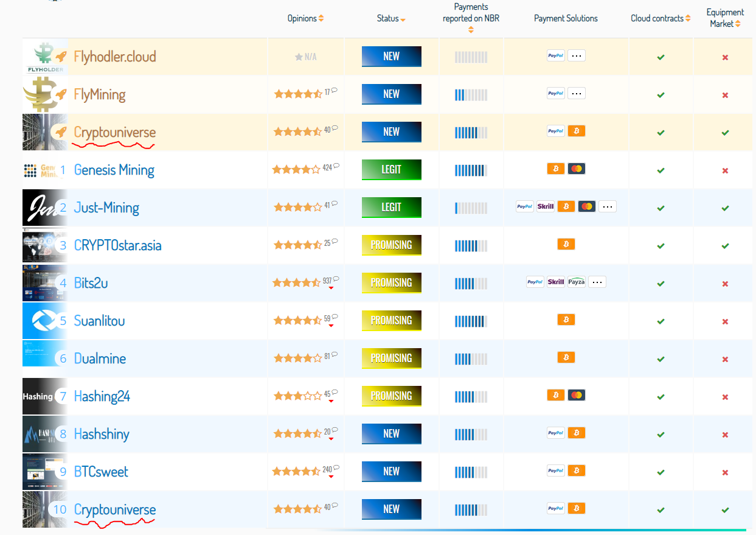Click the Hashshiny logo thumbnail
This screenshot has width=756, height=535.
coord(44,434)
